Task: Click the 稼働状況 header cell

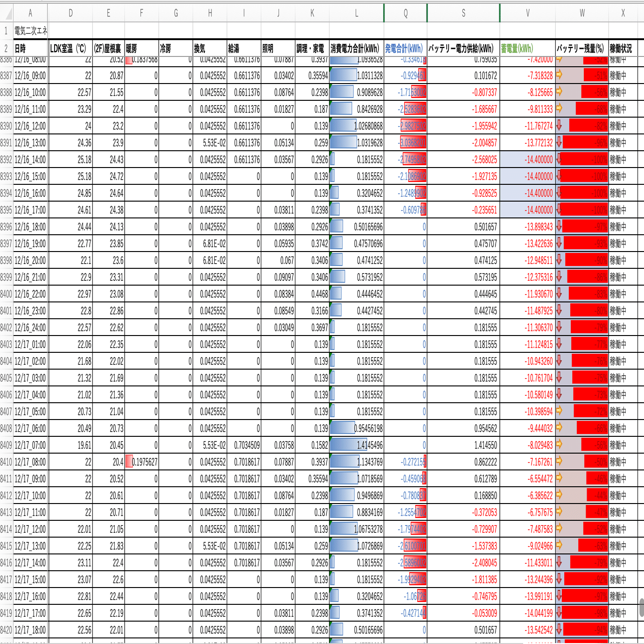Action: [623, 49]
